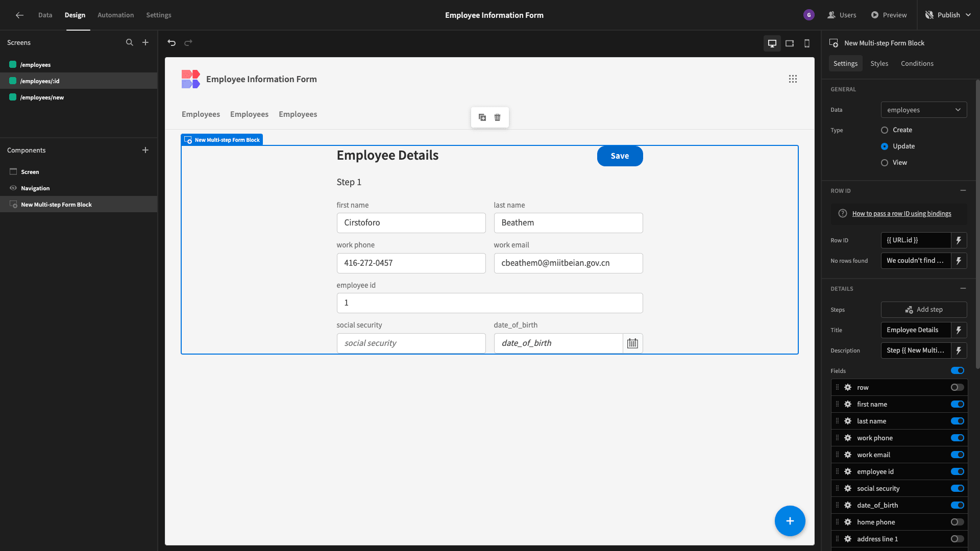980x551 pixels.
Task: Click the Save button on form
Action: pyautogui.click(x=620, y=156)
